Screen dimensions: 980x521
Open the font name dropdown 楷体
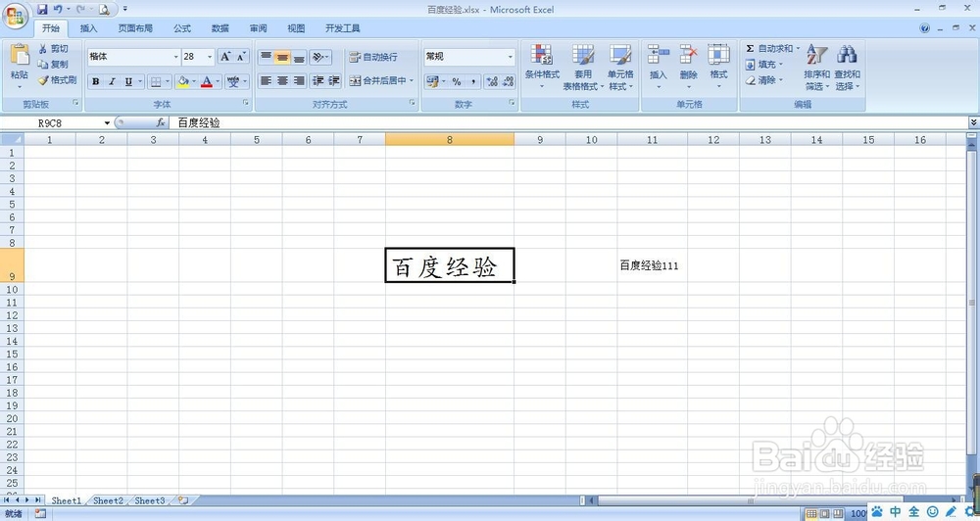tap(175, 56)
